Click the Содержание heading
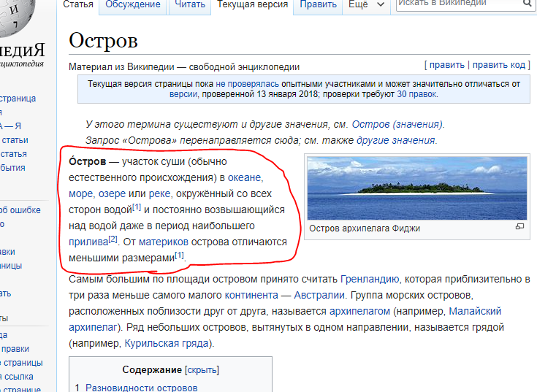The image size is (537, 392). [x=152, y=370]
